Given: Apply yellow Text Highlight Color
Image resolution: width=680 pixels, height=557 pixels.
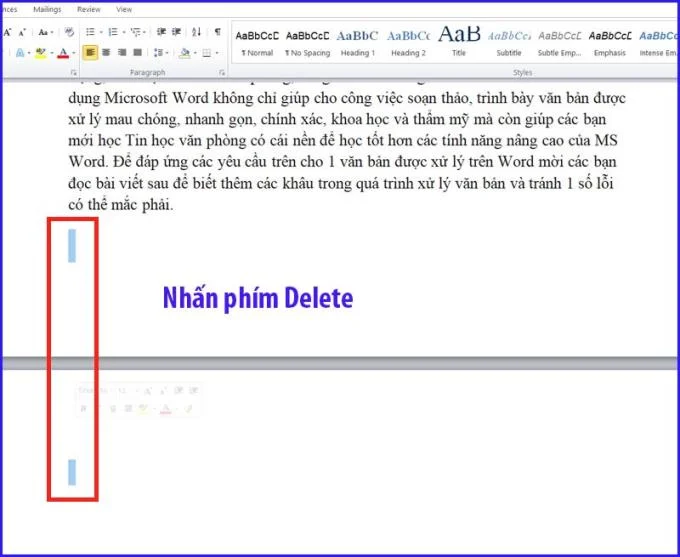Looking at the screenshot, I should click(41, 53).
